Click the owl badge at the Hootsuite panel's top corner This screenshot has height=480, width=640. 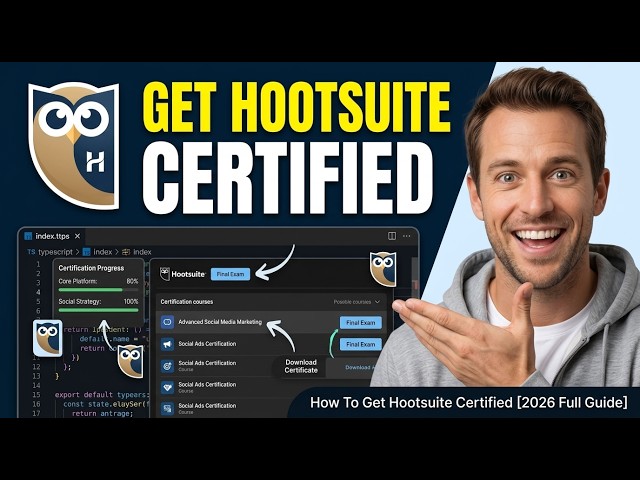[x=383, y=268]
